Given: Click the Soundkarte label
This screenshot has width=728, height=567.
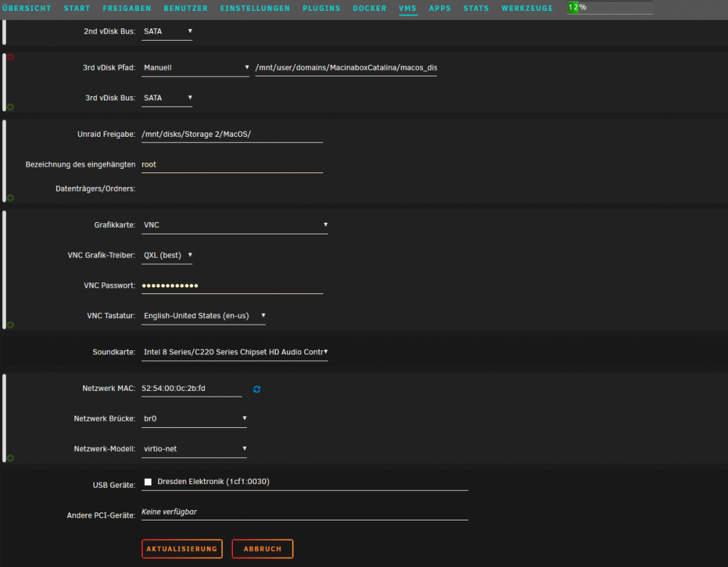Looking at the screenshot, I should tap(114, 352).
